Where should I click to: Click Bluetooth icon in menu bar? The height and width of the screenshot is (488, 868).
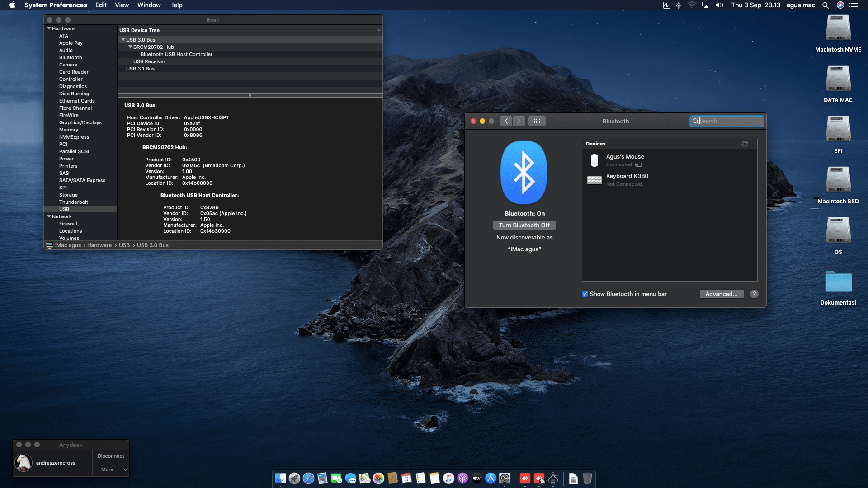click(x=678, y=5)
